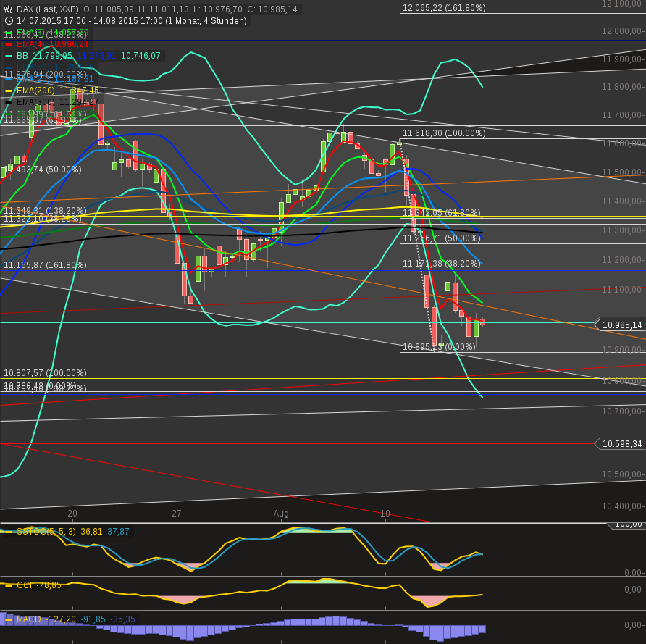Image resolution: width=646 pixels, height=644 pixels.
Task: Click the C: 10.985,14 close value
Action: (272, 9)
